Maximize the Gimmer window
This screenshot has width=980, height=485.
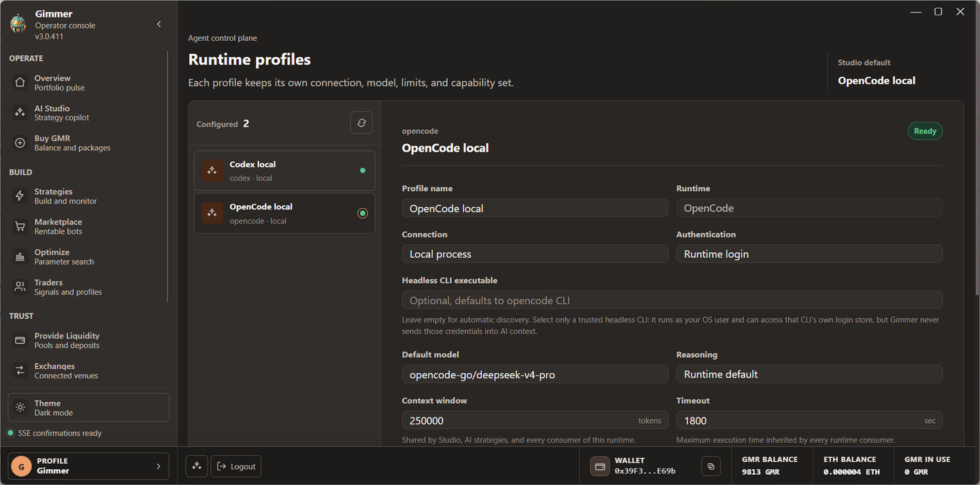[x=938, y=12]
